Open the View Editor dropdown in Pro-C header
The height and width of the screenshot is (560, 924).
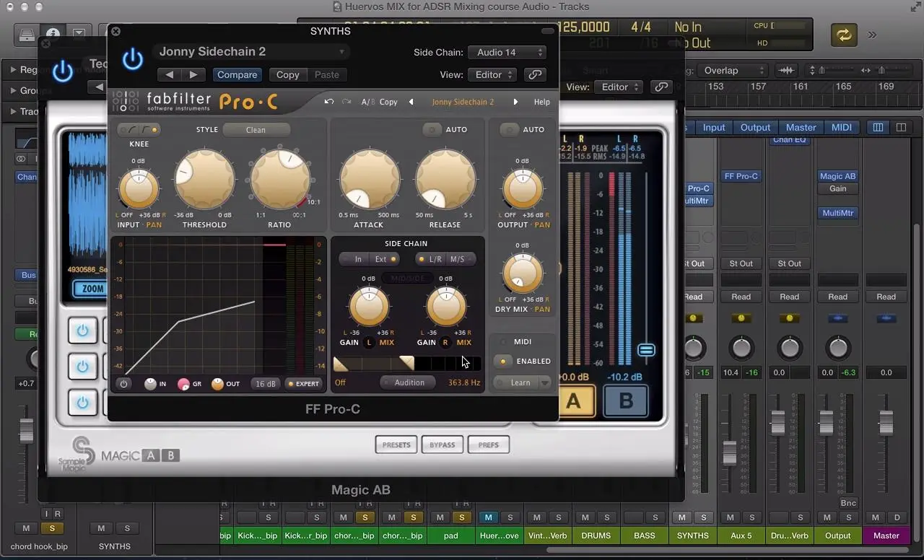pyautogui.click(x=492, y=74)
